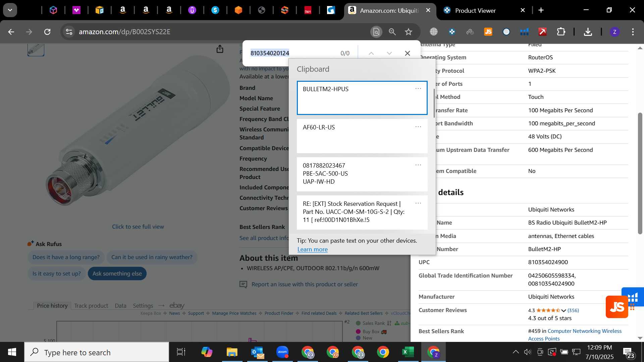644x362 pixels.
Task: Ask Rufus if easy to set up
Action: click(x=57, y=274)
